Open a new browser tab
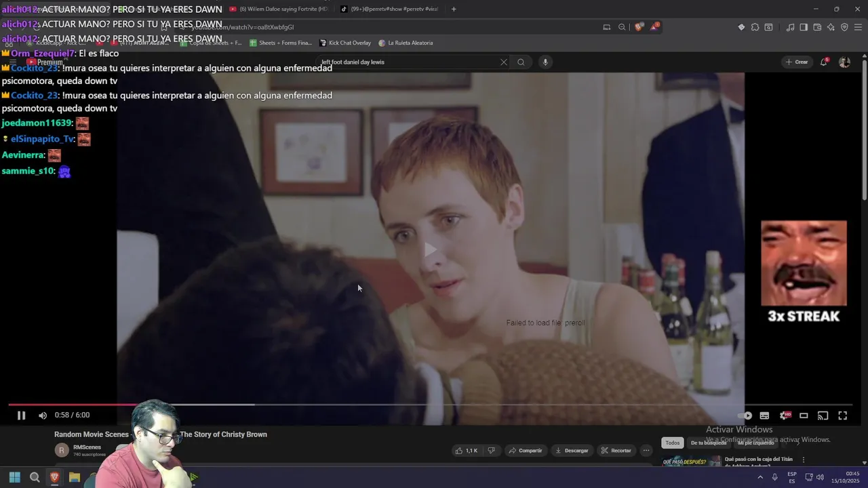Screen dimensions: 868x488 coord(454,9)
